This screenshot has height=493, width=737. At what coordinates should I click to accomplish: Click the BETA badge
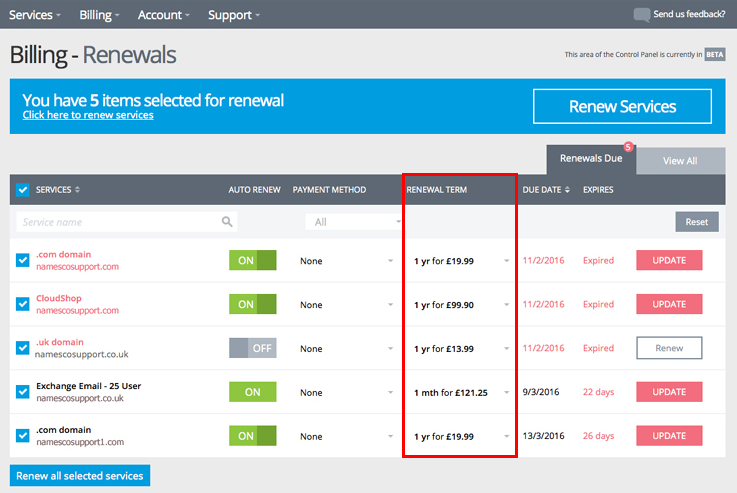tap(714, 55)
